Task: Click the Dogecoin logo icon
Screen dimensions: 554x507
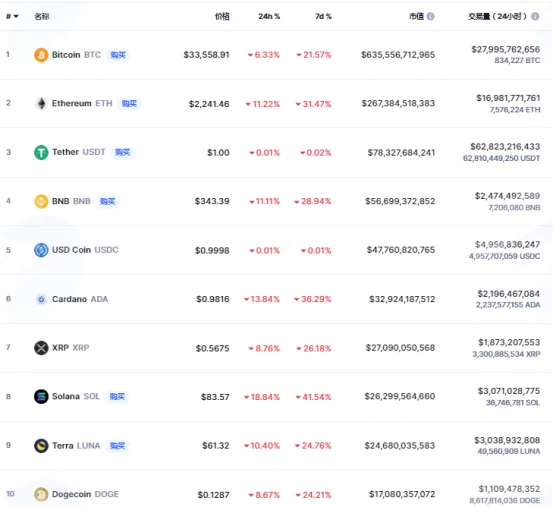Action: tap(41, 494)
